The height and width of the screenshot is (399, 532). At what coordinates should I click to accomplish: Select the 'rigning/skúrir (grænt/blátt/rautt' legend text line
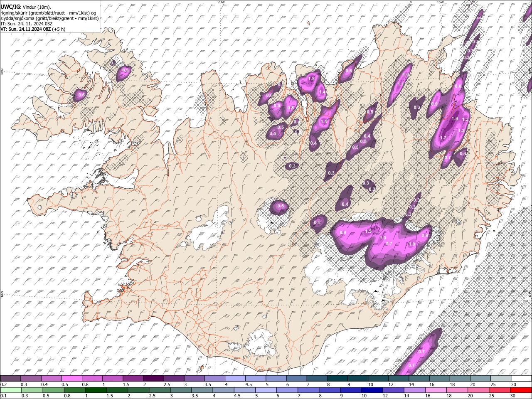pos(49,12)
